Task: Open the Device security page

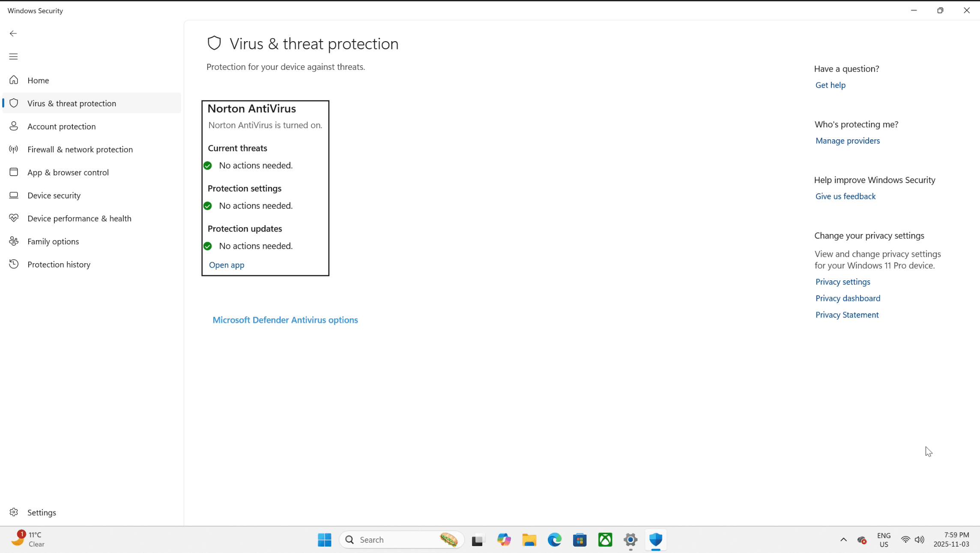Action: (54, 195)
